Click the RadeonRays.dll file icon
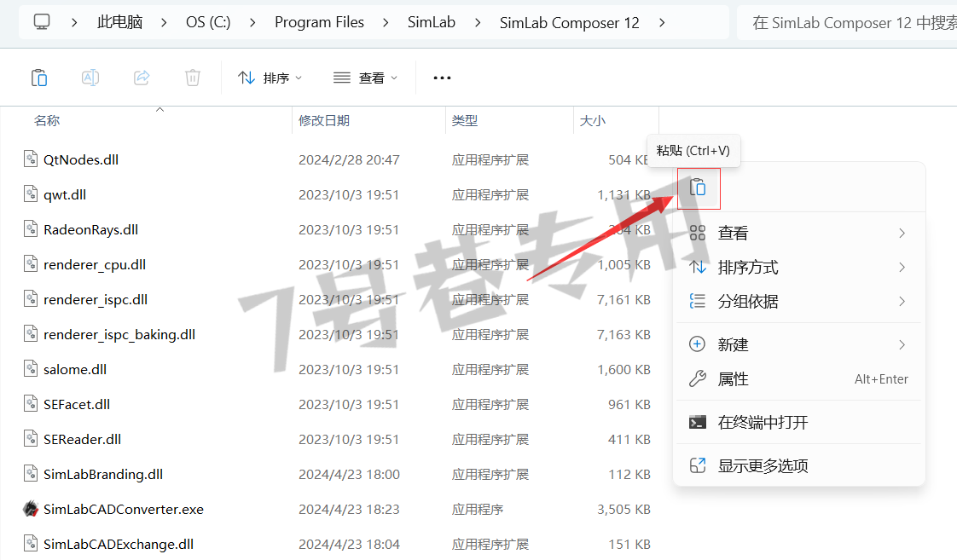This screenshot has height=560, width=957. [x=31, y=229]
